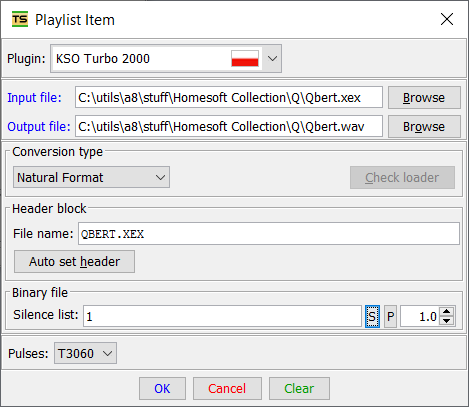
Task: Expand the Plugin dropdown arrow
Action: 273,59
